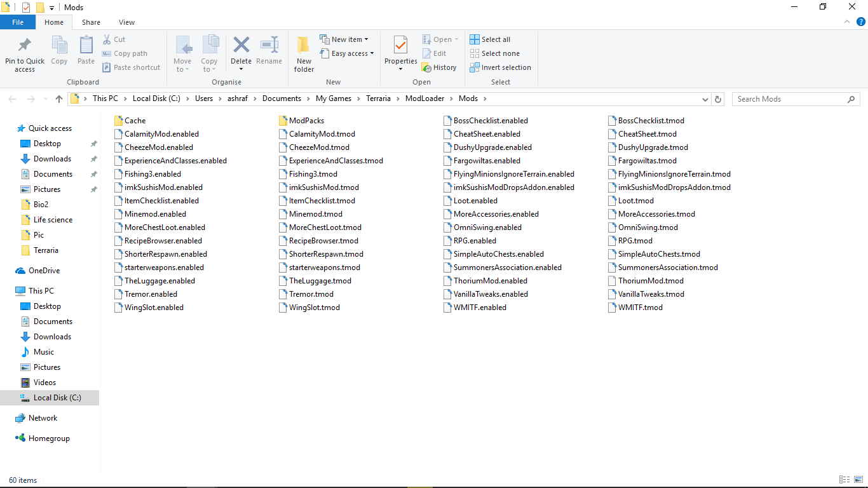Open the Easy access dropdown
868x488 pixels.
point(347,53)
